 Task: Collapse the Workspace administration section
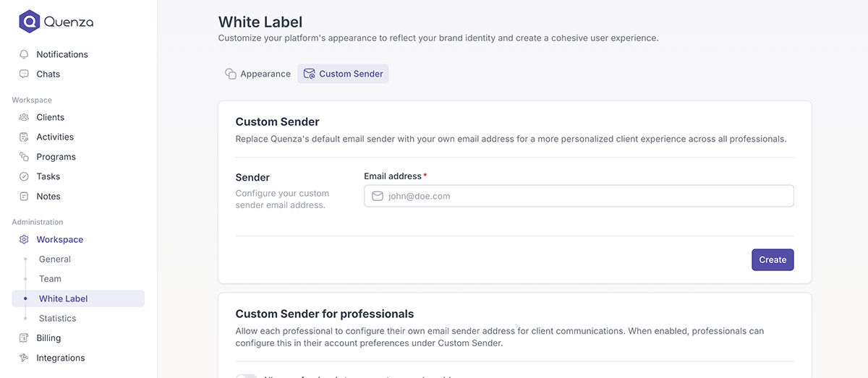(59, 239)
